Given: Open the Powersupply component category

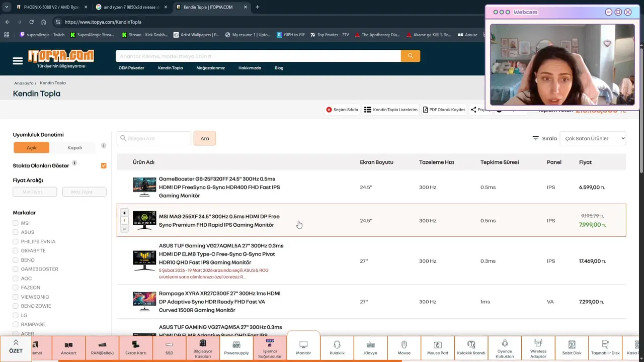Looking at the screenshot, I should [236, 348].
